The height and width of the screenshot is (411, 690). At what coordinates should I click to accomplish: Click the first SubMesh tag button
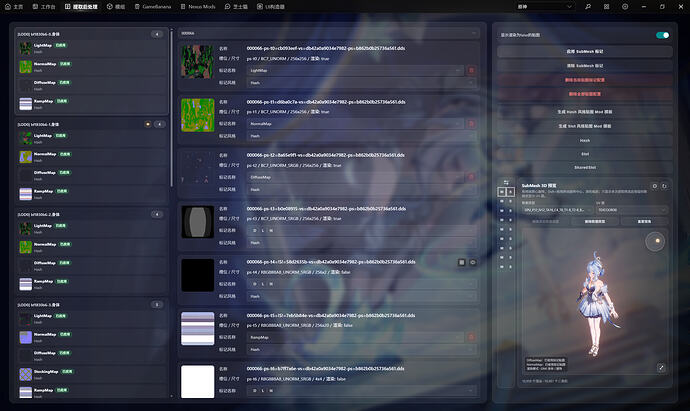click(585, 51)
